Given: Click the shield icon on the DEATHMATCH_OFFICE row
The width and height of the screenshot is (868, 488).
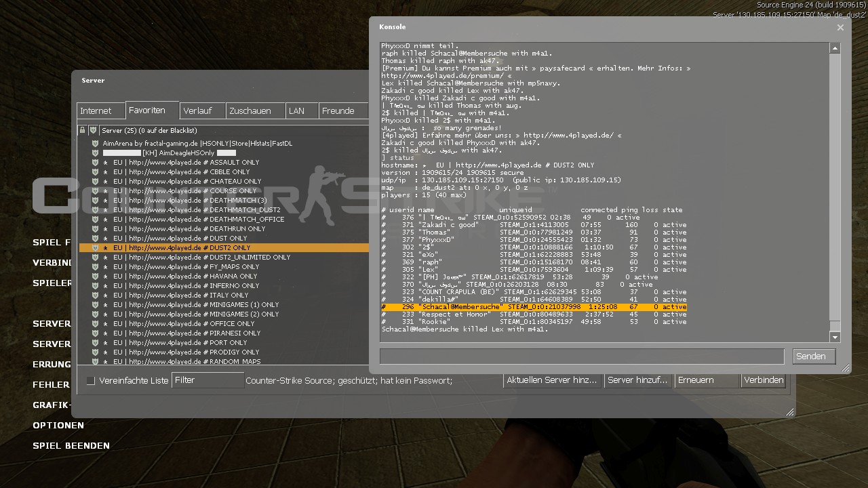Looking at the screenshot, I should pyautogui.click(x=96, y=220).
